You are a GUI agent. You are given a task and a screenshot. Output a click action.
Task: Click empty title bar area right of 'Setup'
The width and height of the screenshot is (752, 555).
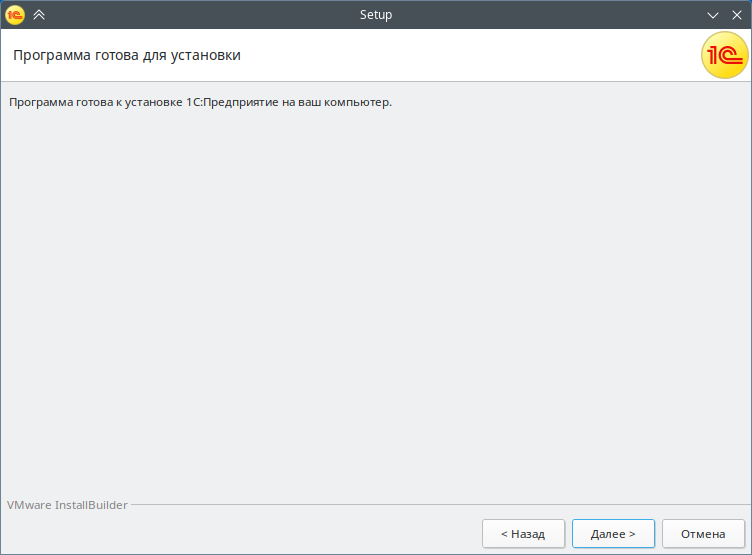pyautogui.click(x=550, y=15)
